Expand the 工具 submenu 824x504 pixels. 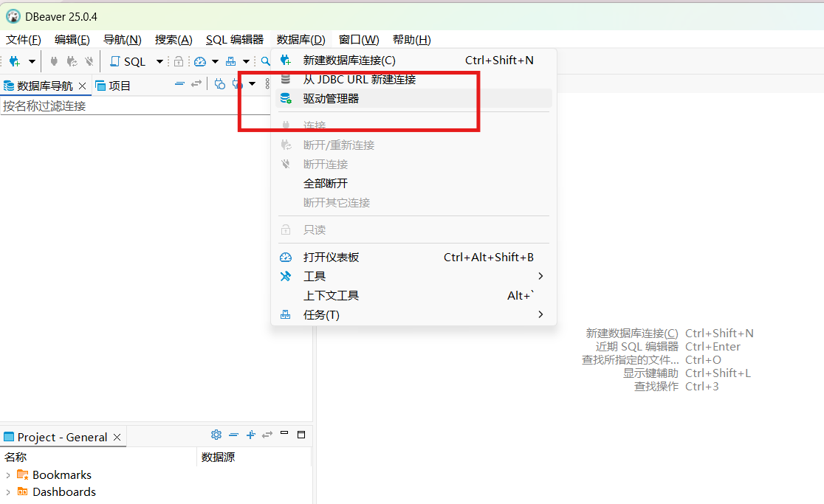click(413, 276)
